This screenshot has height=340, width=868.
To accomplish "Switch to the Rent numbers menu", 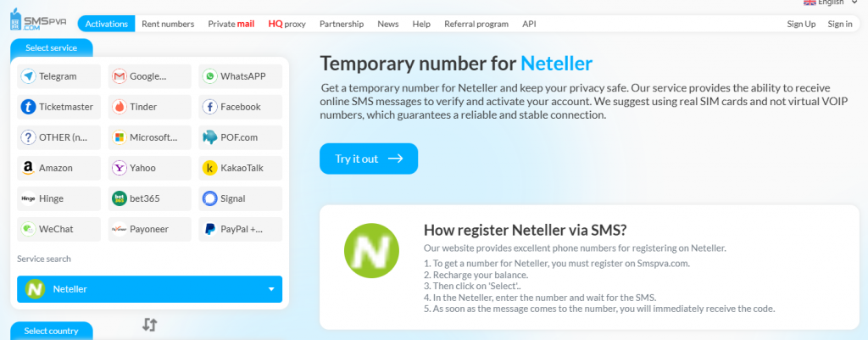I will tap(167, 24).
